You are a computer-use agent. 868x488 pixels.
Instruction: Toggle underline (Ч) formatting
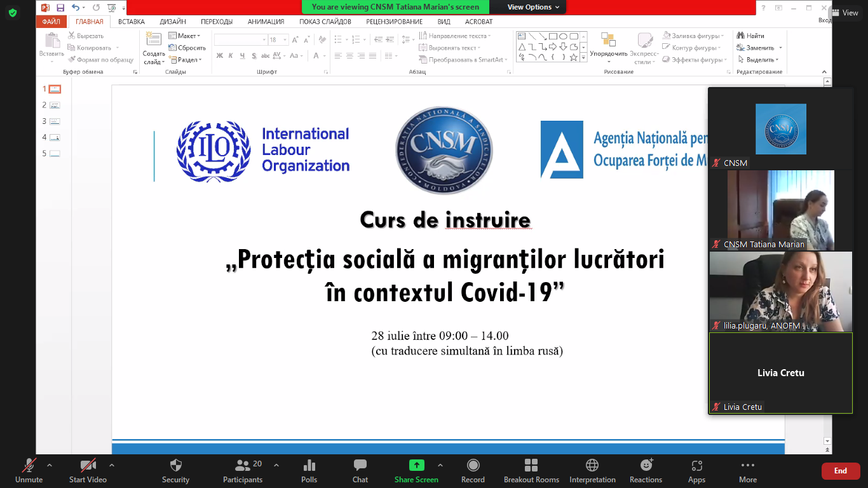tap(243, 56)
